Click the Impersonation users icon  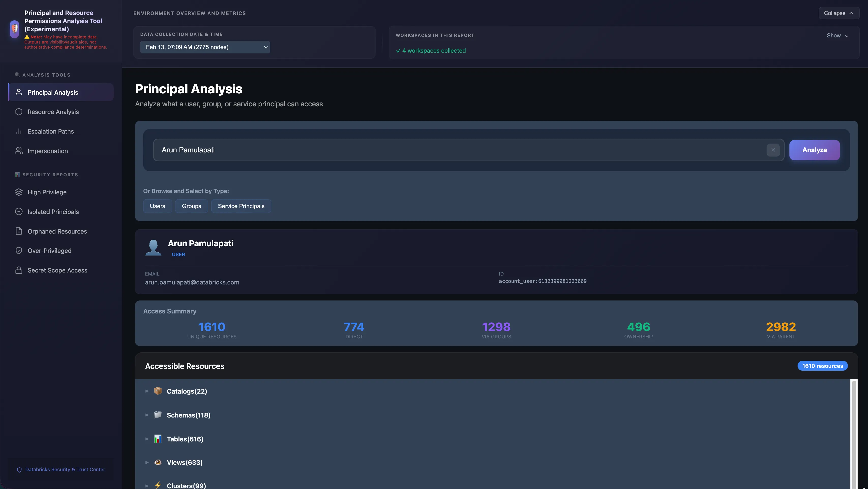point(19,151)
